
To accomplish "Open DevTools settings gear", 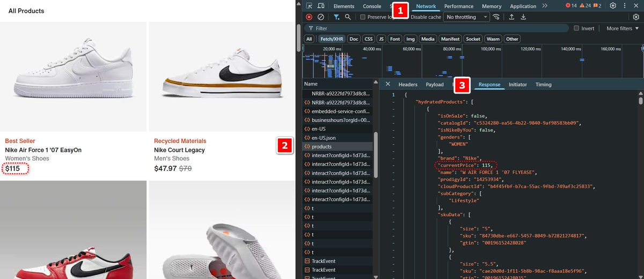I will (613, 6).
